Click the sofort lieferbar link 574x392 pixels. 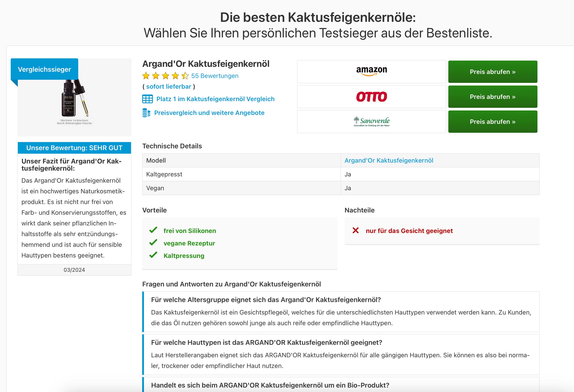169,86
